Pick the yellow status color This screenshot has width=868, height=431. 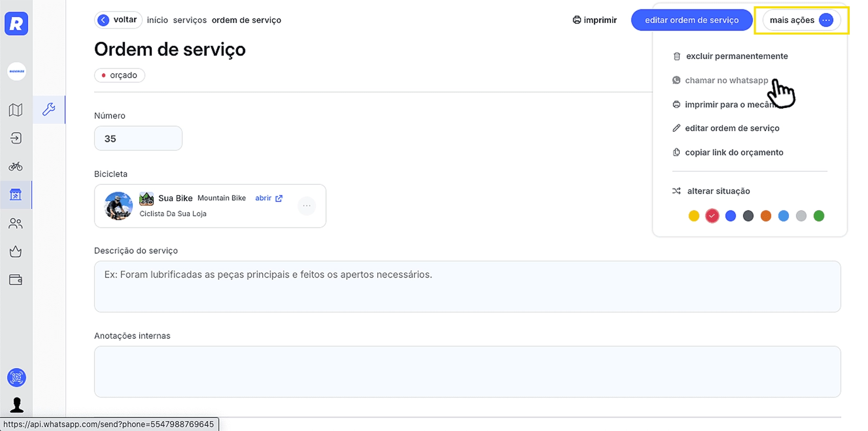point(694,216)
